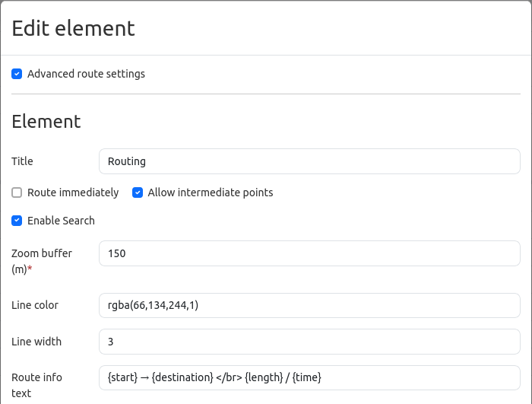Click the Route info text field
532x404 pixels.
point(309,377)
